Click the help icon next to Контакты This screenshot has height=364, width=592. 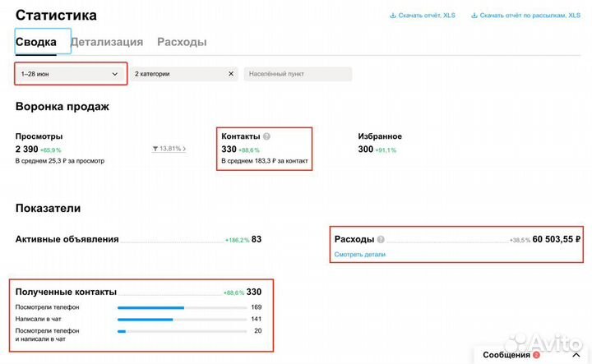[266, 136]
